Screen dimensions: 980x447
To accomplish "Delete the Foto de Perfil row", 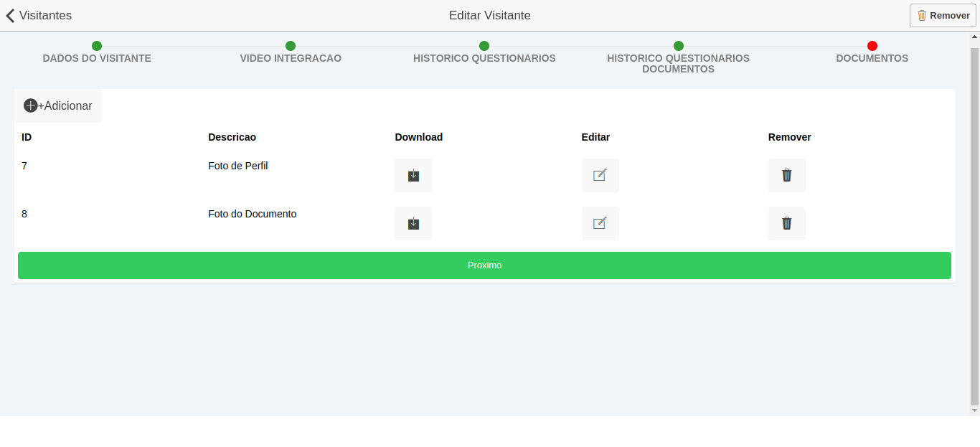I will (x=786, y=175).
